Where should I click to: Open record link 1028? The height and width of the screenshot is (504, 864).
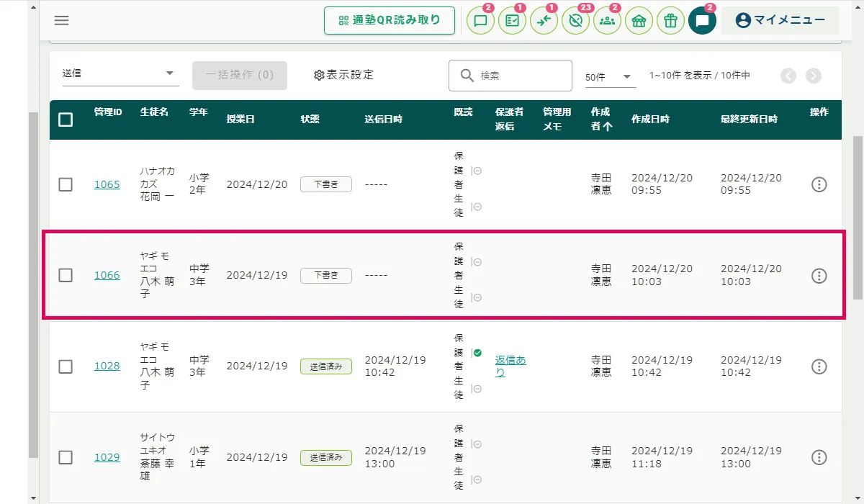(x=107, y=366)
